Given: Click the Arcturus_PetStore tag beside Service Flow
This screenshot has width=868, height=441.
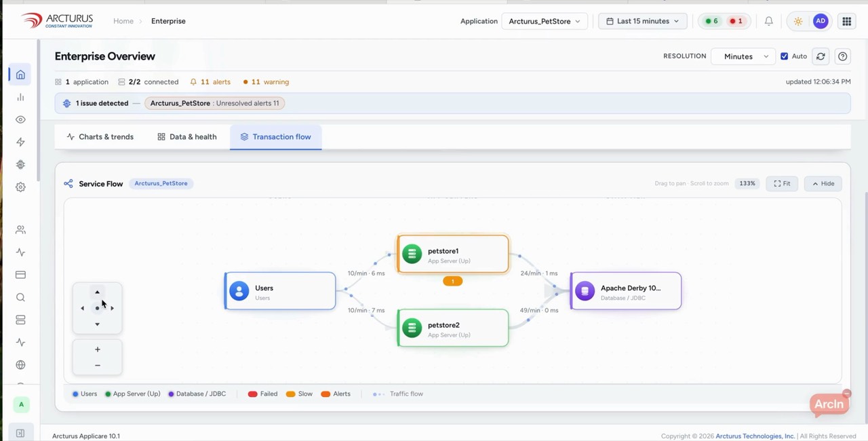Looking at the screenshot, I should coord(161,183).
